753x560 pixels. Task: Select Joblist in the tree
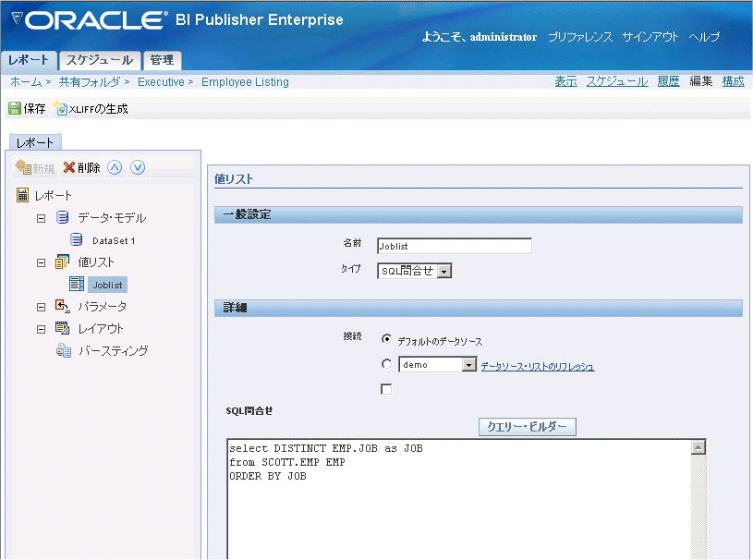[107, 285]
